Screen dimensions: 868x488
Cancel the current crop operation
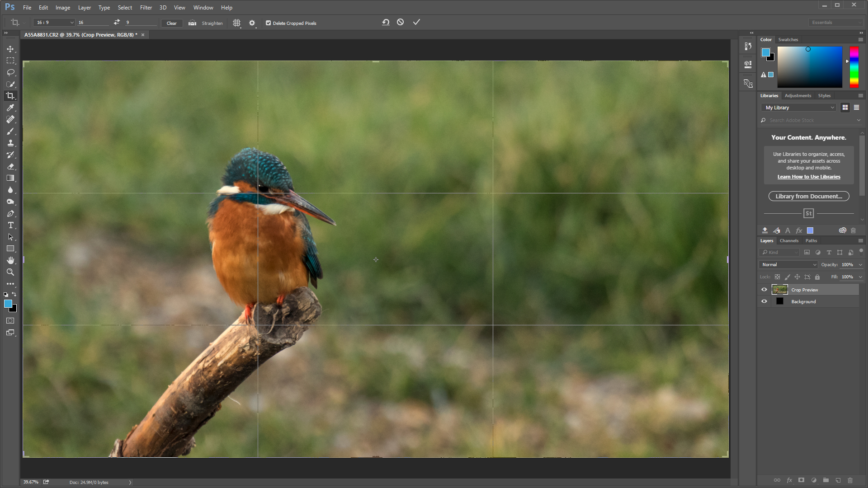pyautogui.click(x=400, y=22)
